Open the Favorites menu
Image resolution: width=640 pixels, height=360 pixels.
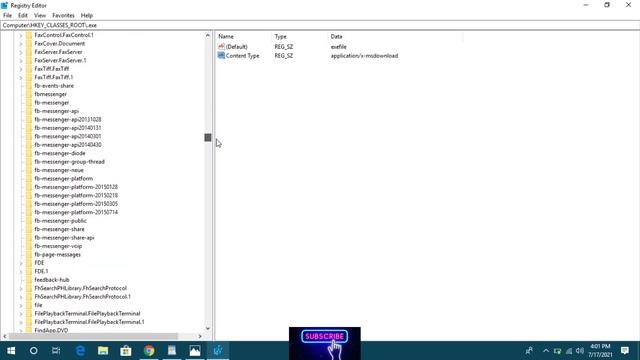coord(63,16)
